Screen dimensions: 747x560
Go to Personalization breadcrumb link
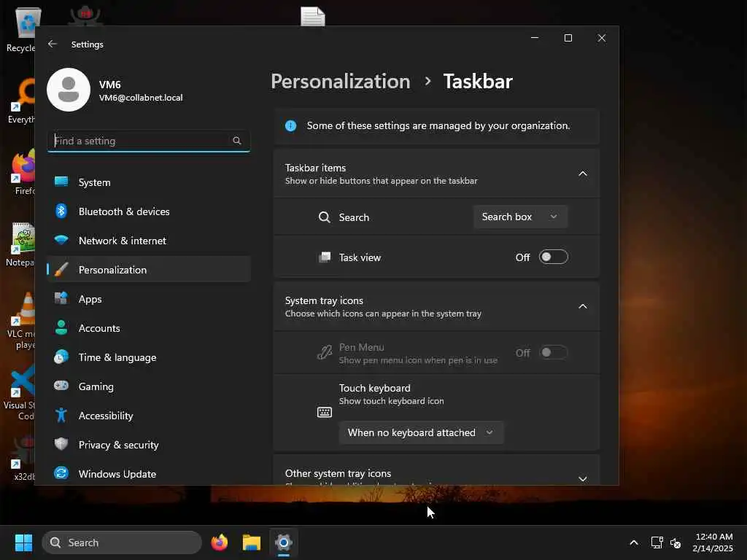[x=341, y=82]
